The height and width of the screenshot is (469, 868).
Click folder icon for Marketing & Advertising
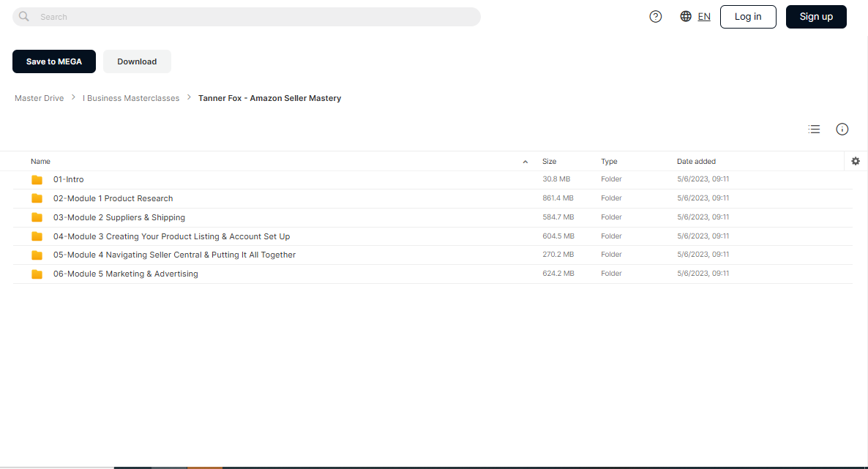37,274
